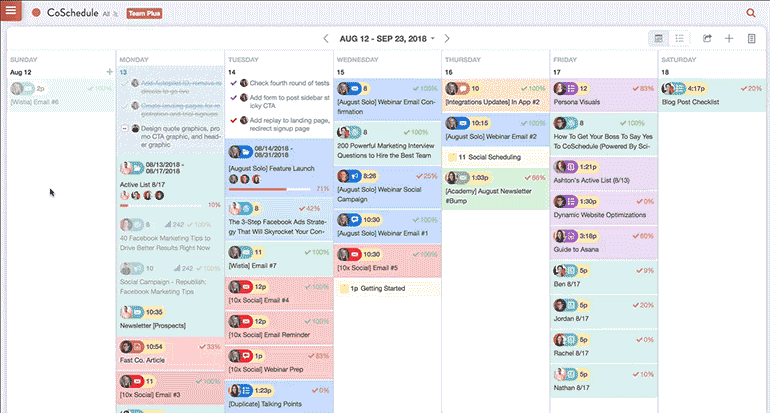Open [10x Social] Webinar Prep card

[x=279, y=362]
